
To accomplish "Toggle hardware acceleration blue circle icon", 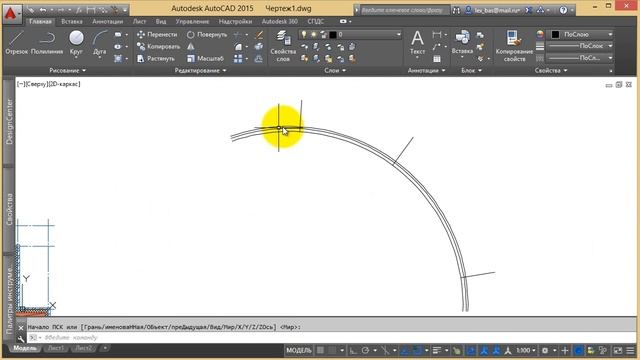I will [578, 350].
